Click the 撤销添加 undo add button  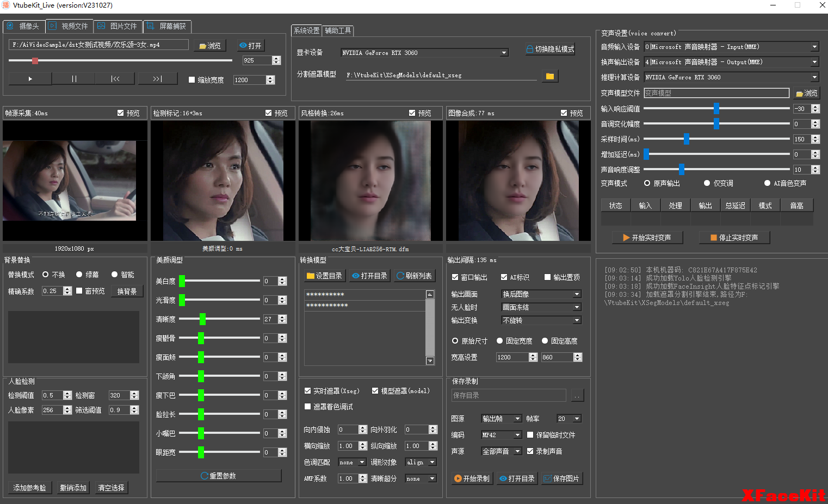coord(73,488)
